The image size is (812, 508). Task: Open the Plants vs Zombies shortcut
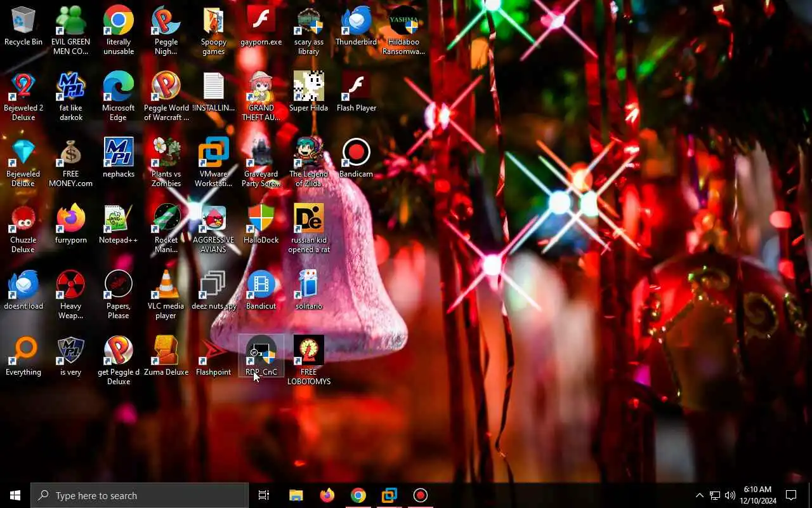(166, 163)
